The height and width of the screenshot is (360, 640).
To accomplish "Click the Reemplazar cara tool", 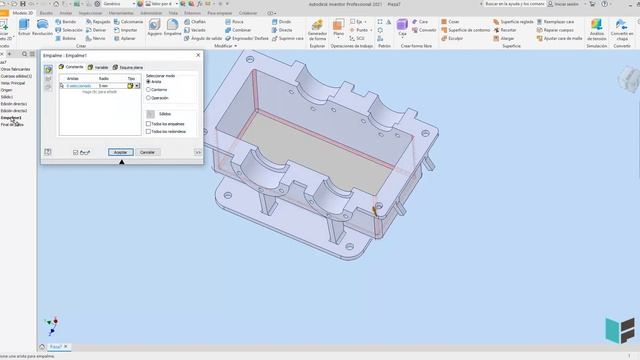I will click(x=555, y=22).
